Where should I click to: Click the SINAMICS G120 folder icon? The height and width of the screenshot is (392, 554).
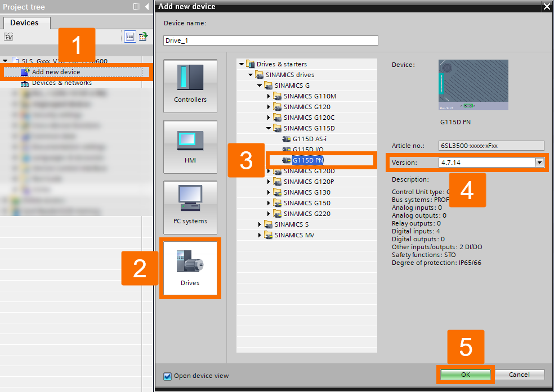pos(278,107)
